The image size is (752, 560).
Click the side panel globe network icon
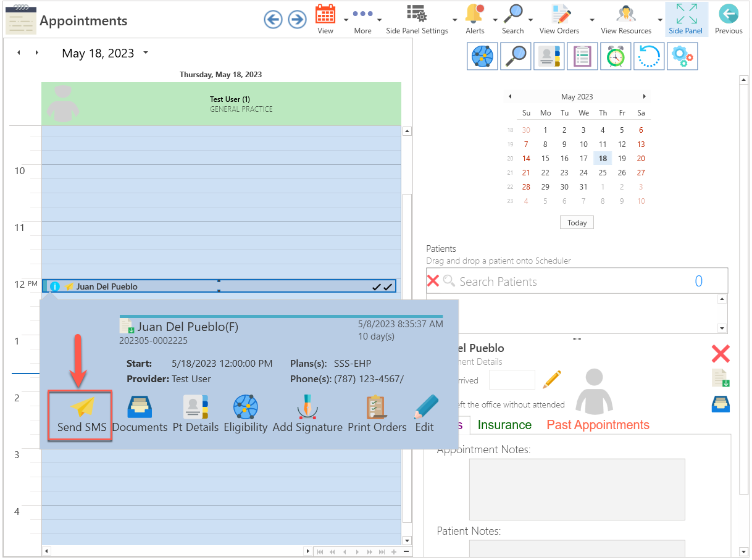[482, 56]
